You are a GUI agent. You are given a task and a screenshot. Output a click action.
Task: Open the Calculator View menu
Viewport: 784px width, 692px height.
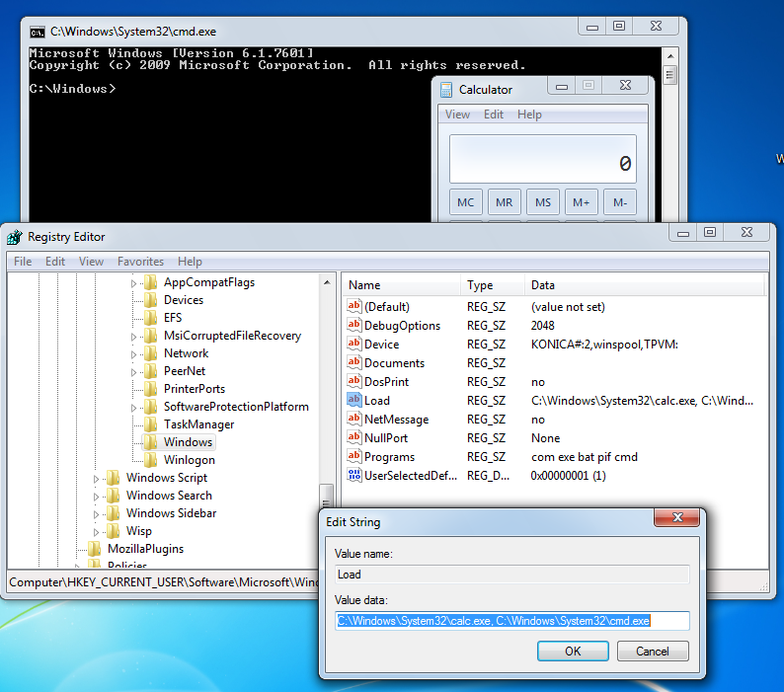coord(457,115)
